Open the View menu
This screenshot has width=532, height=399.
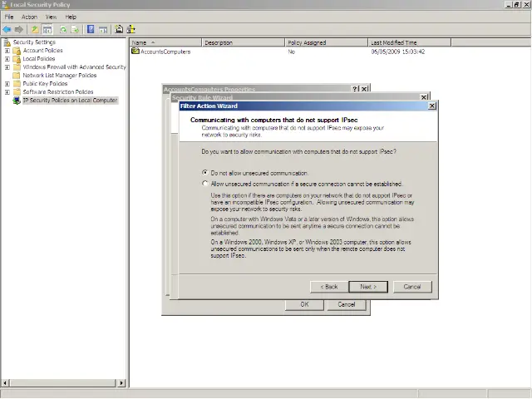(52, 17)
